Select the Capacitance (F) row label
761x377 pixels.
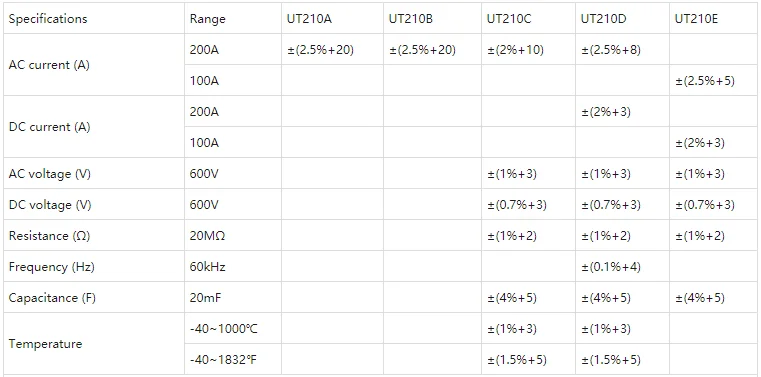tap(52, 297)
